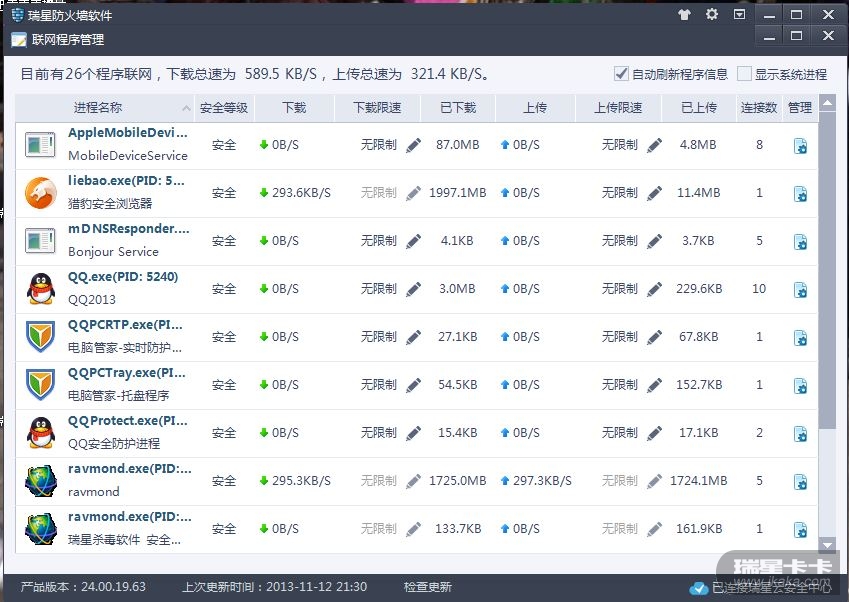Click the liebao browser program icon
The height and width of the screenshot is (602, 849).
point(41,193)
